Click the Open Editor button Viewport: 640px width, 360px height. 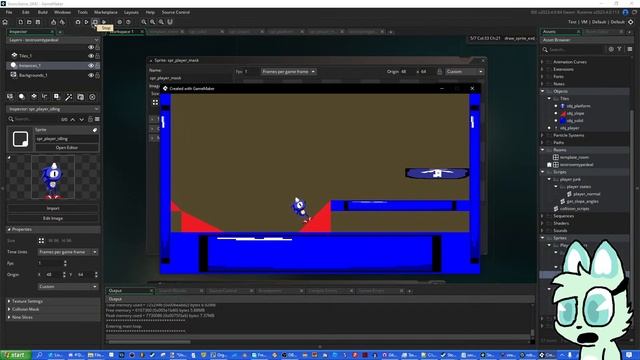click(x=67, y=147)
